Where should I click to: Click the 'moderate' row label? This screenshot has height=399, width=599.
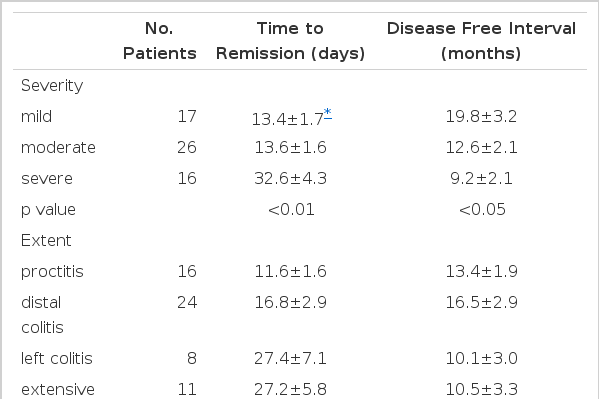click(x=58, y=148)
